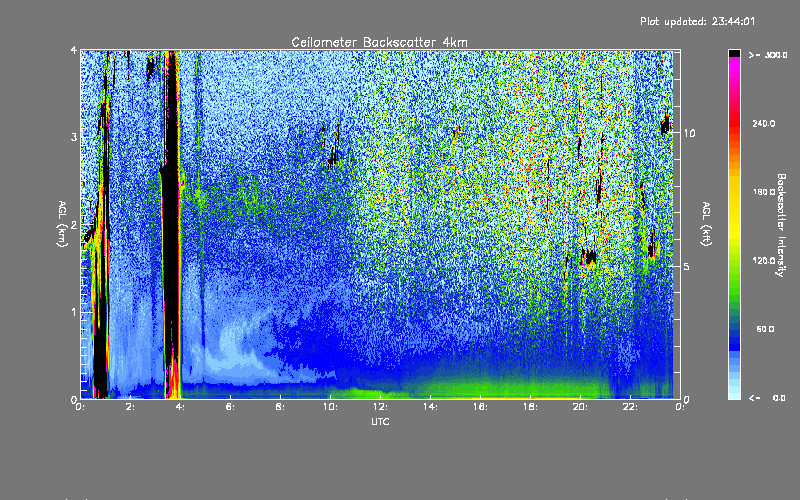Click the '12:' UTC tick label
Screen dimensions: 800x500
(x=380, y=407)
